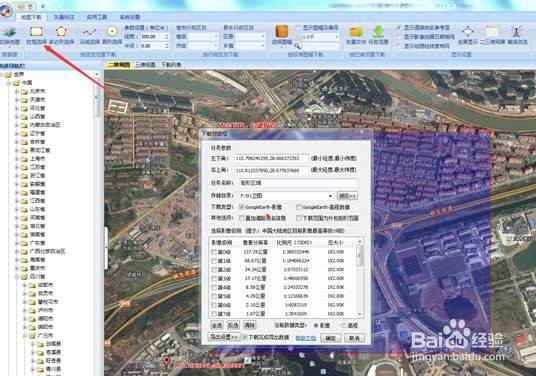The image size is (536, 376).
Task: Click the image level list vertical scrollbar
Action: tap(360, 278)
